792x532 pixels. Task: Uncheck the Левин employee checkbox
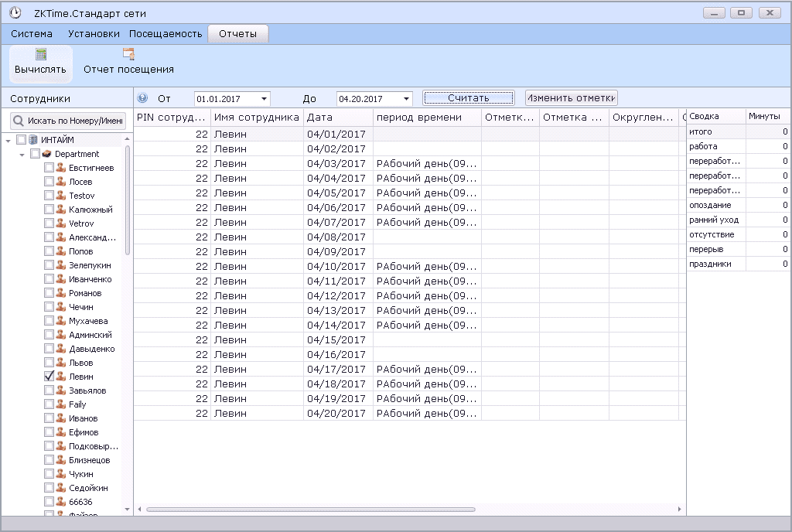coord(49,377)
